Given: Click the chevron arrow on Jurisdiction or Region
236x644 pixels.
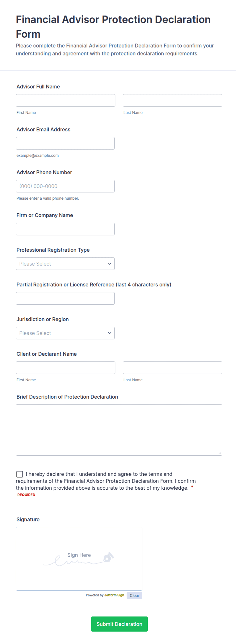Looking at the screenshot, I should click(110, 333).
